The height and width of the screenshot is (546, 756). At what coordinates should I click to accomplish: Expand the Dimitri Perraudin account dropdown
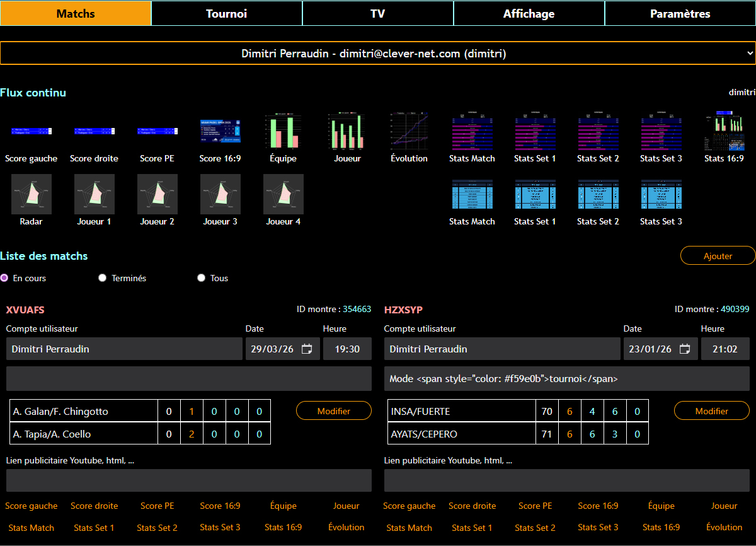377,54
